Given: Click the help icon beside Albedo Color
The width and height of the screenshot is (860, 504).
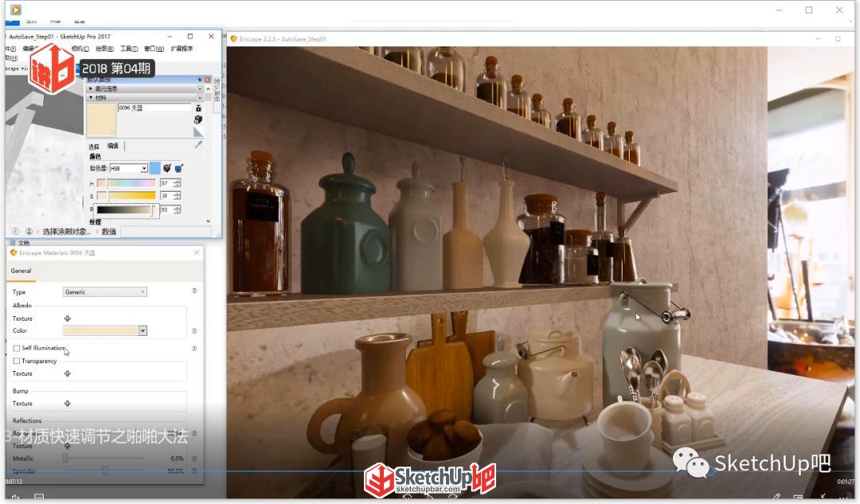Looking at the screenshot, I should 194,330.
